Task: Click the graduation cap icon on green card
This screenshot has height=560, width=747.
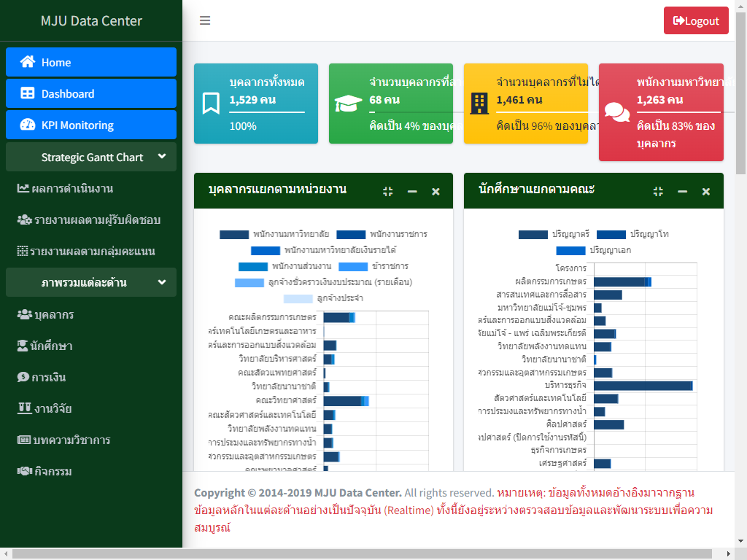Action: tap(348, 104)
